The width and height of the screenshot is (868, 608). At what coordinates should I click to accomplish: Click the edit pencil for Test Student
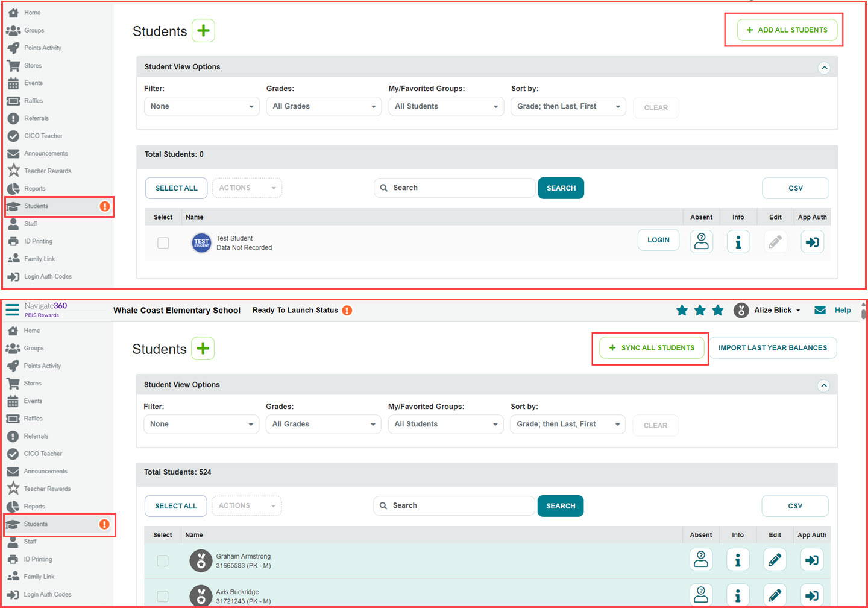(776, 242)
